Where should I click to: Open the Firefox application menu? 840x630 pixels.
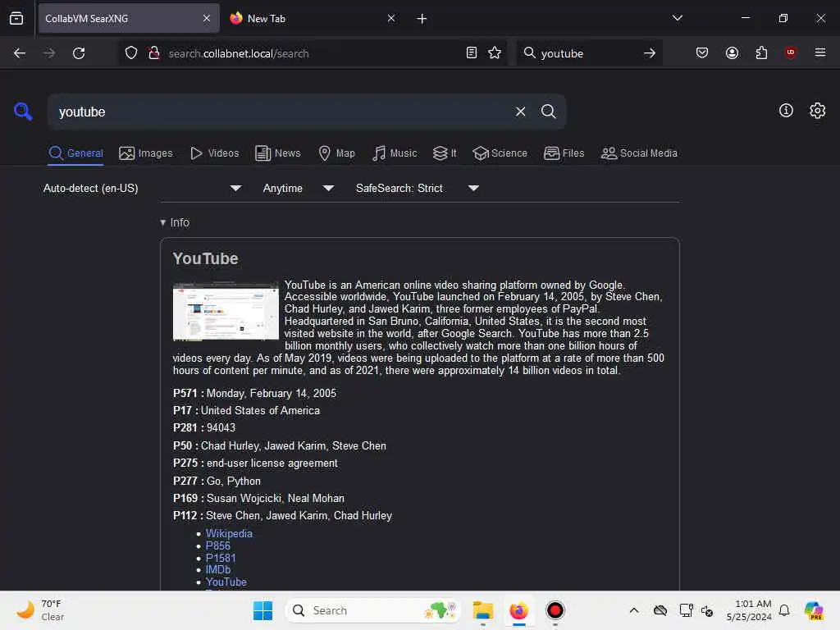pos(820,52)
